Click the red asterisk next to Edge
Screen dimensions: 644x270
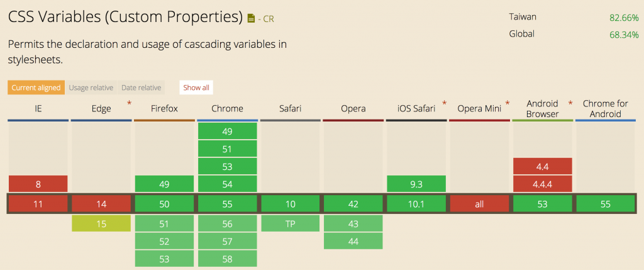pyautogui.click(x=130, y=103)
